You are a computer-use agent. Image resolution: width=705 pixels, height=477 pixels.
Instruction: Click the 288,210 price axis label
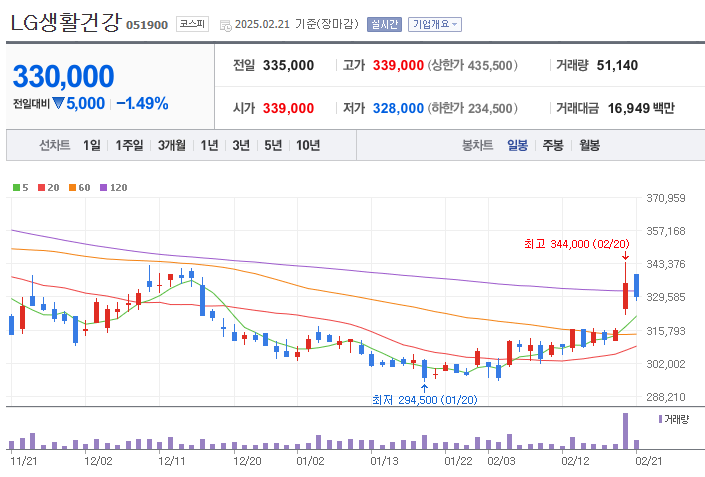tap(666, 397)
